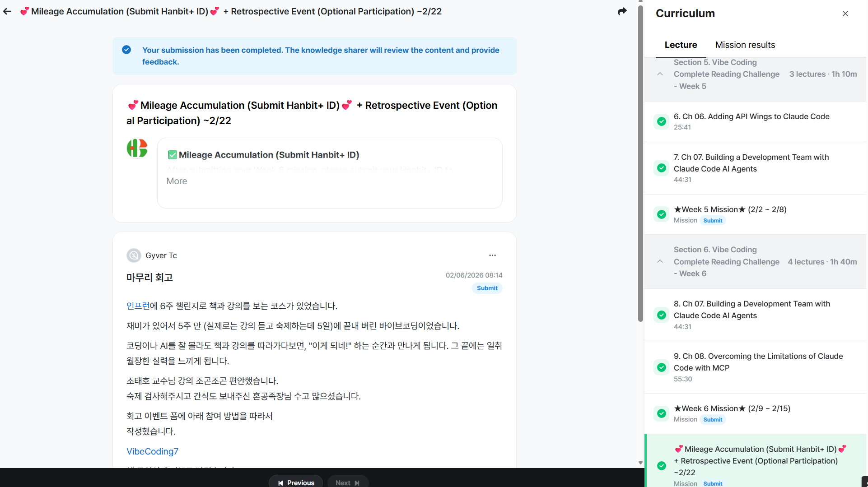
Task: Go to Previous lecture
Action: [296, 482]
